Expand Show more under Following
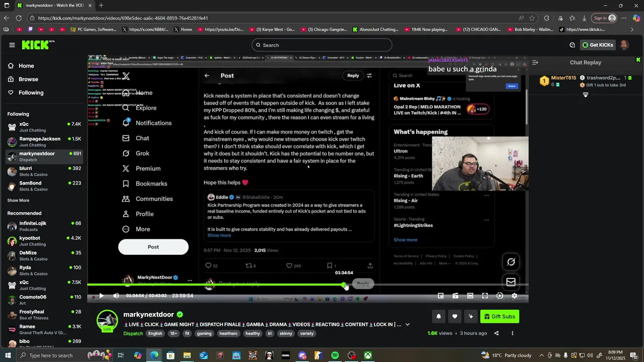644x362 pixels. click(18, 200)
